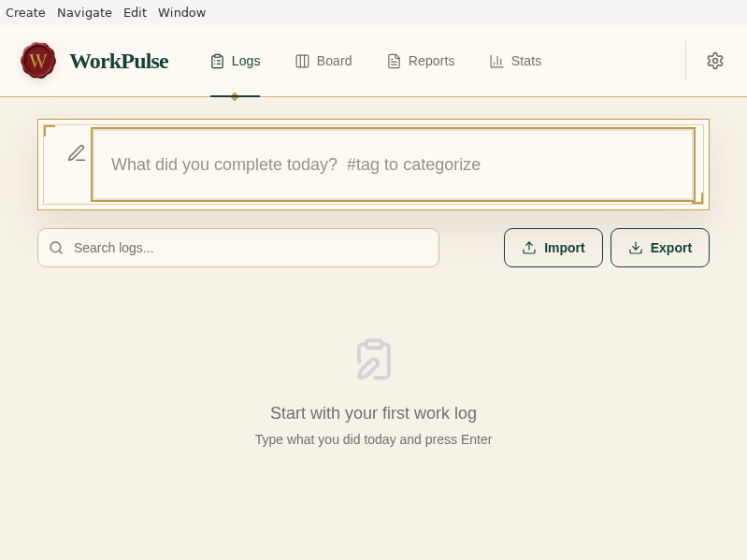Open the Create menu
The image size is (747, 560).
(25, 12)
